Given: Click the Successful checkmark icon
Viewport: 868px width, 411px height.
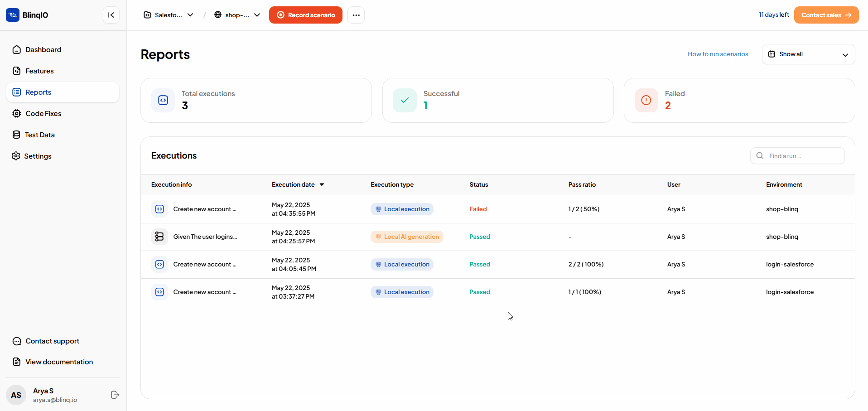Looking at the screenshot, I should point(405,101).
